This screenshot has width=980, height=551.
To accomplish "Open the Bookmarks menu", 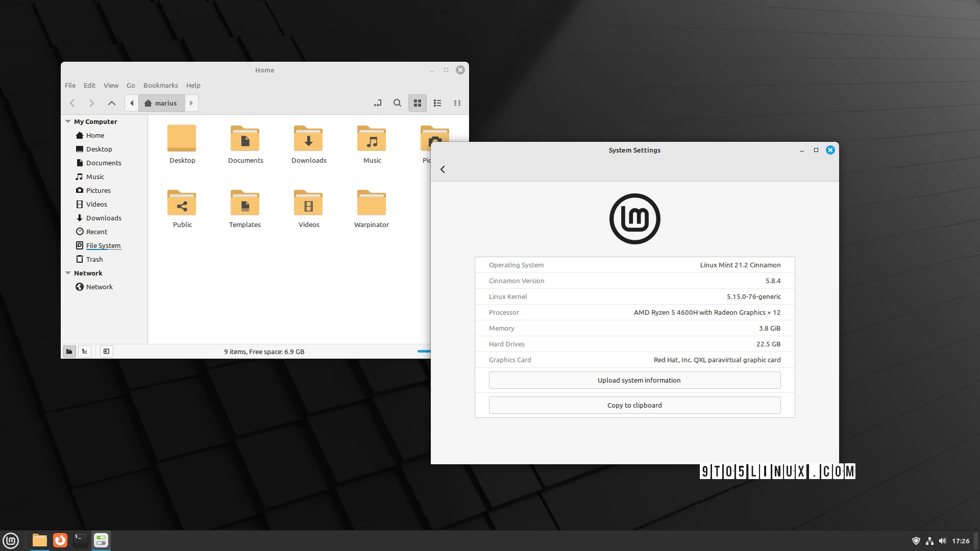I will [x=160, y=85].
